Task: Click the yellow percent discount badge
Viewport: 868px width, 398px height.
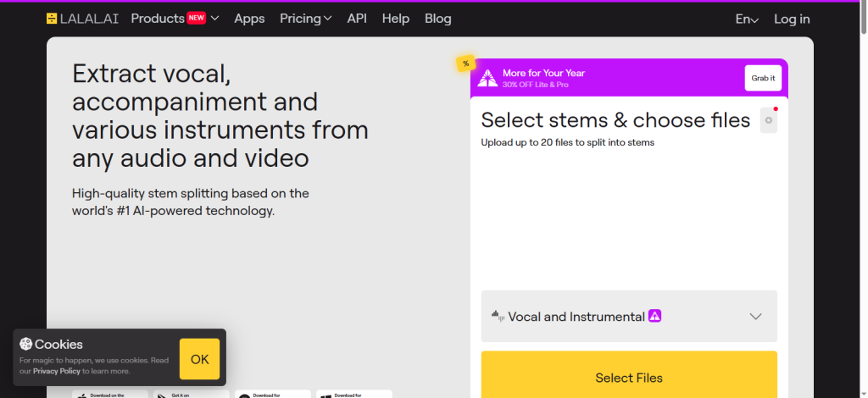Action: (465, 64)
